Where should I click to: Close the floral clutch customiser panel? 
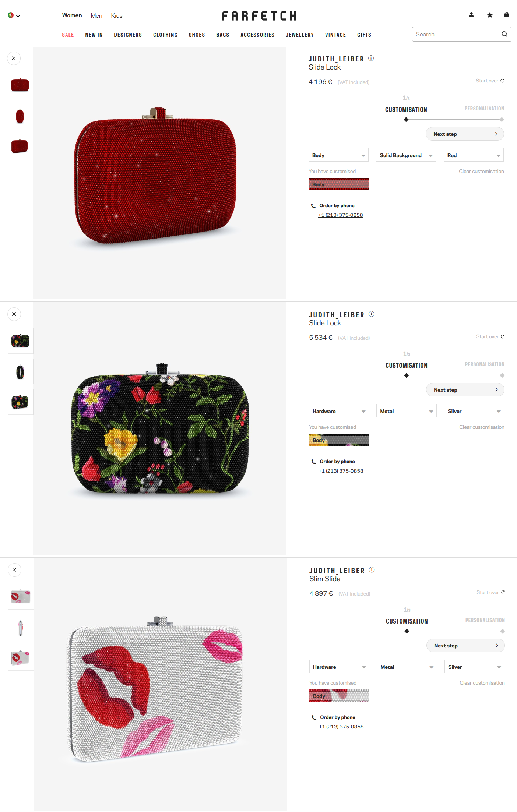click(x=14, y=314)
